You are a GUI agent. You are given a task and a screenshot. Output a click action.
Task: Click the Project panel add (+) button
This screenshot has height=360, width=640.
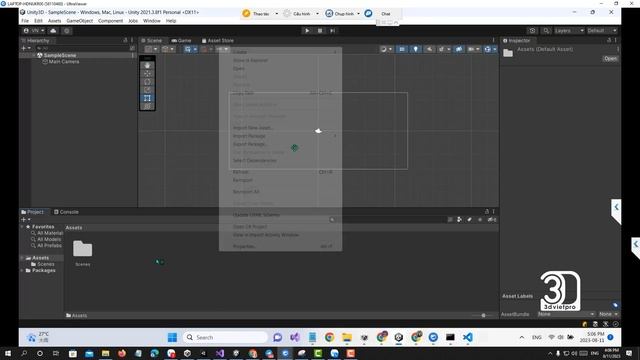[x=25, y=220]
